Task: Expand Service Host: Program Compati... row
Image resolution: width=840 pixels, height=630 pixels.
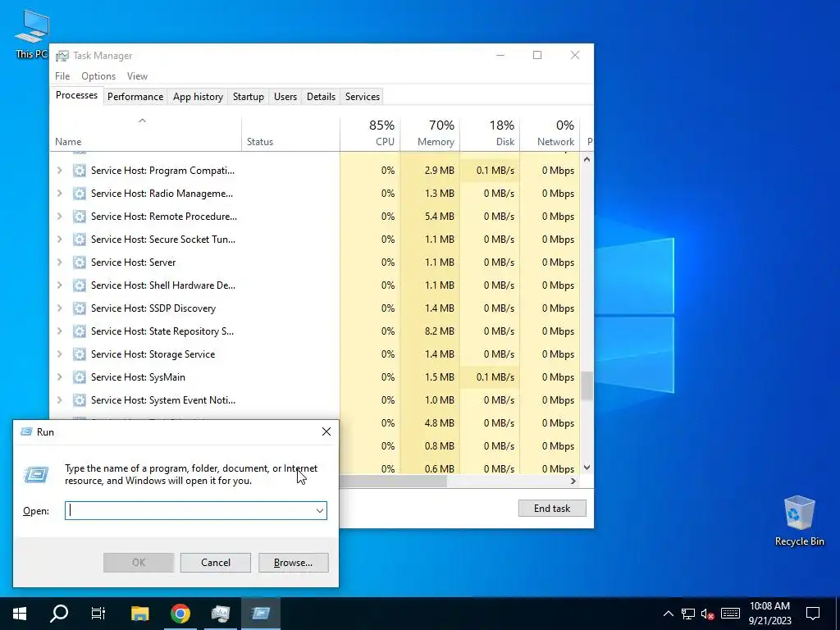Action: (59, 171)
